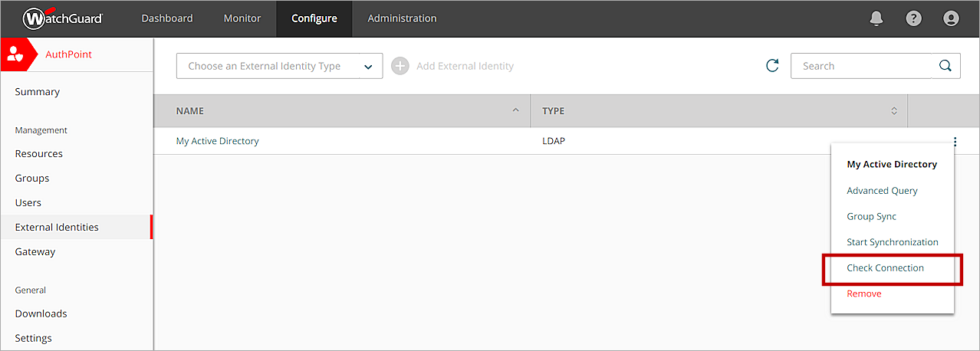Open the help question mark icon
This screenshot has height=351, width=980.
(913, 18)
